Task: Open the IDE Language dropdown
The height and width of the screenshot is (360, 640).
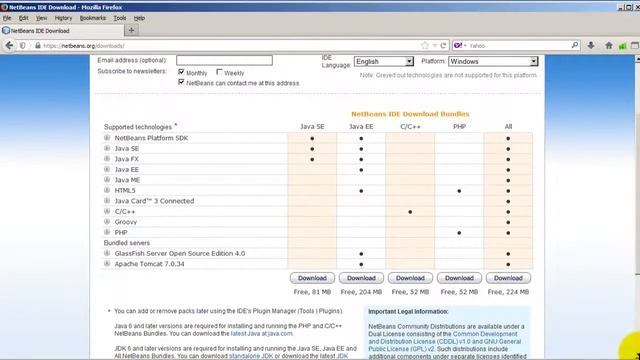Action: tap(384, 61)
